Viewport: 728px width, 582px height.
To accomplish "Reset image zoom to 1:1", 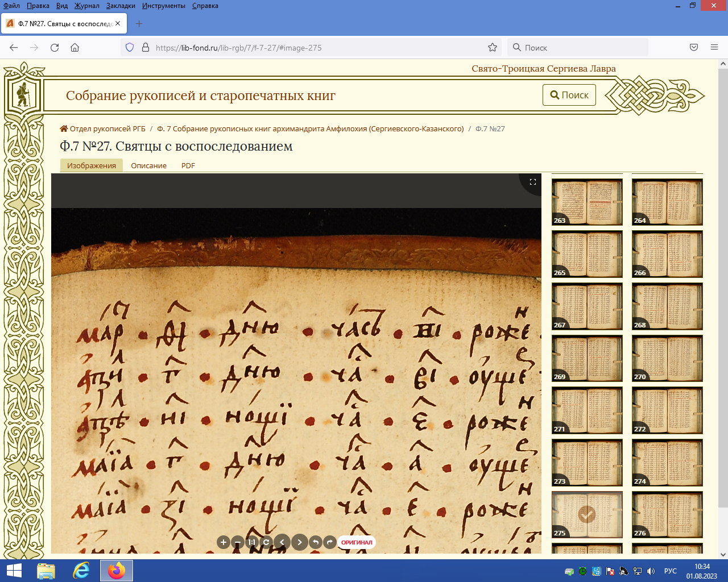I will [x=251, y=542].
